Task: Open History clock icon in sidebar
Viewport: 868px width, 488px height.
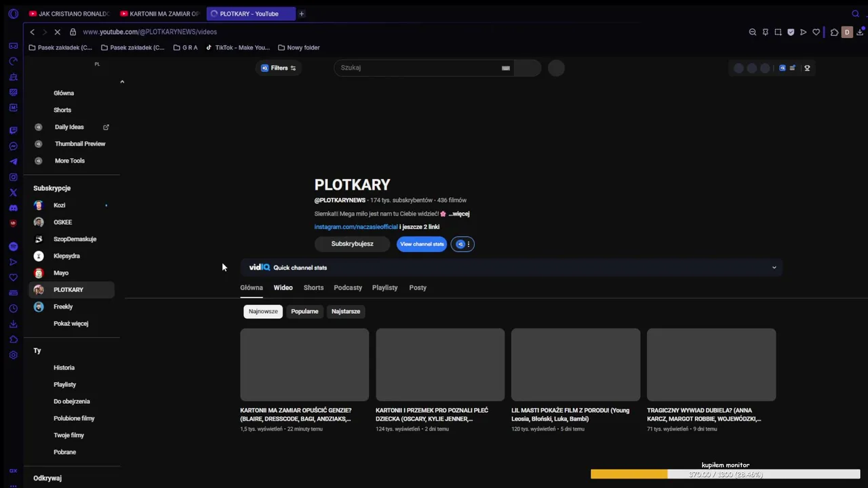Action: coord(13,308)
